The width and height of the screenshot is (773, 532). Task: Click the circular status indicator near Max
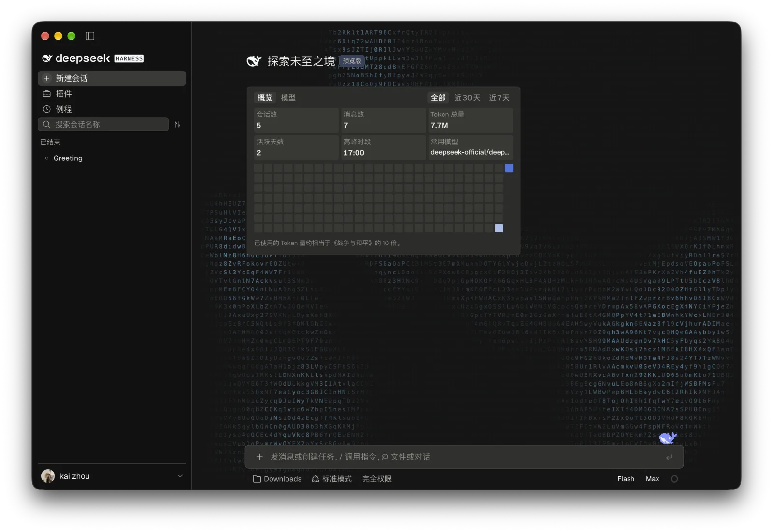(674, 479)
